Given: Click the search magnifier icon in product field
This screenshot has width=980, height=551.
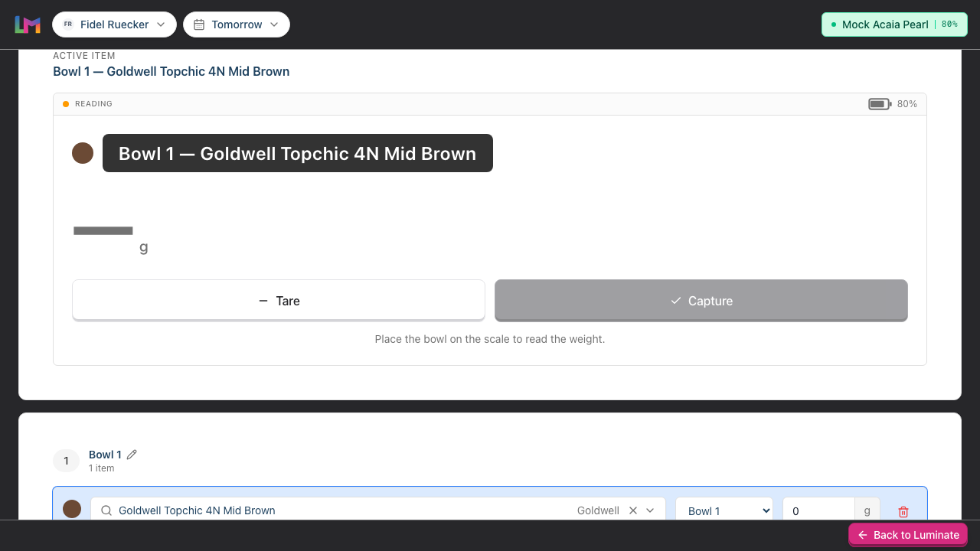Looking at the screenshot, I should (x=107, y=510).
